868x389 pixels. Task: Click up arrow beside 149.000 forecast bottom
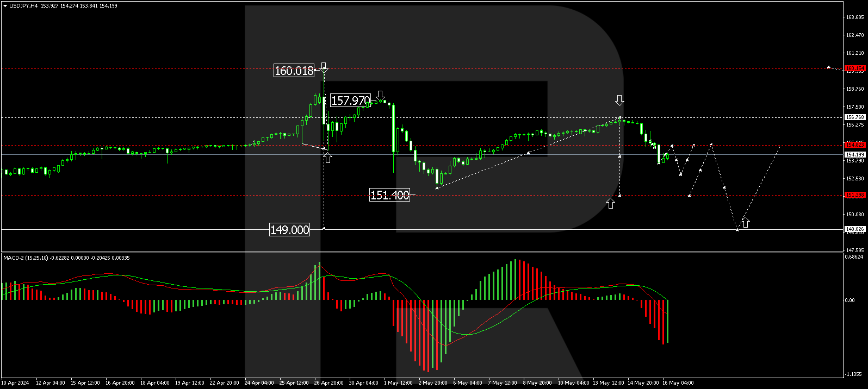tap(746, 222)
